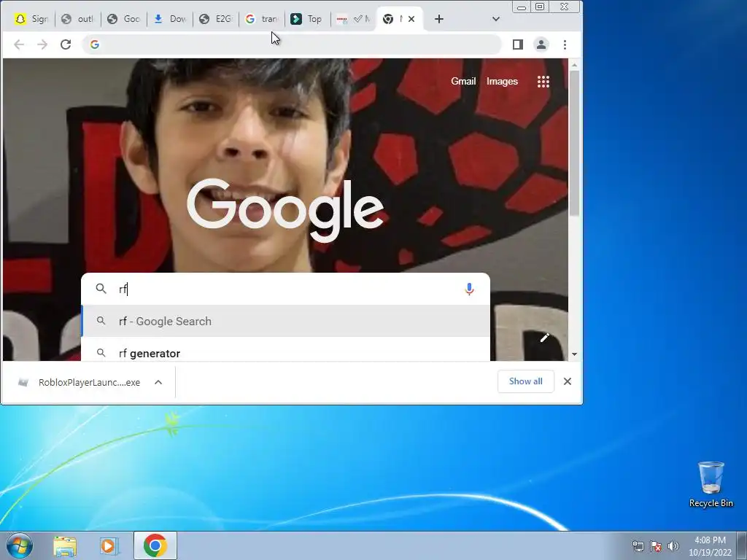Start voice search with microphone icon
This screenshot has height=560, width=747.
click(x=469, y=289)
